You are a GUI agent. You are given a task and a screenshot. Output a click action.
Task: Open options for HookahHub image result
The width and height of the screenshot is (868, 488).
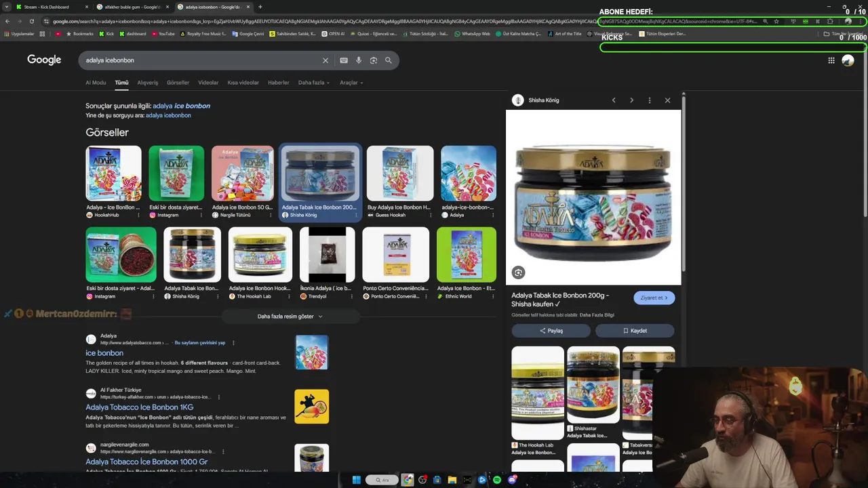pyautogui.click(x=138, y=215)
